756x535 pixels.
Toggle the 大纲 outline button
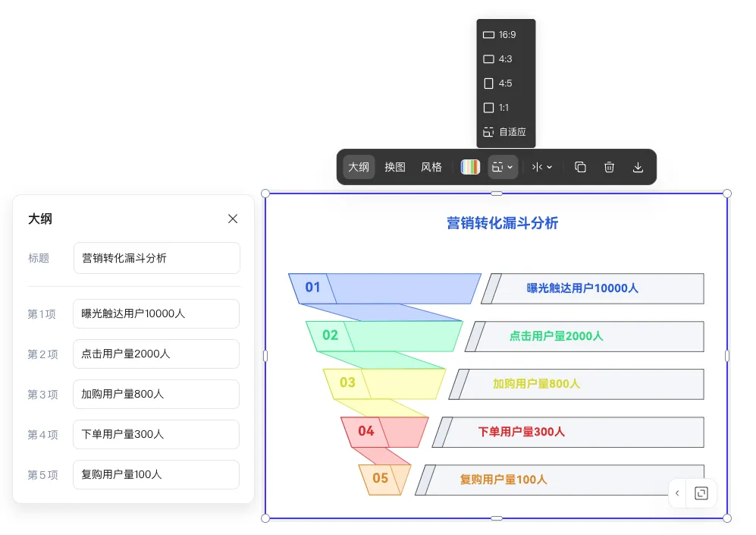coord(359,167)
